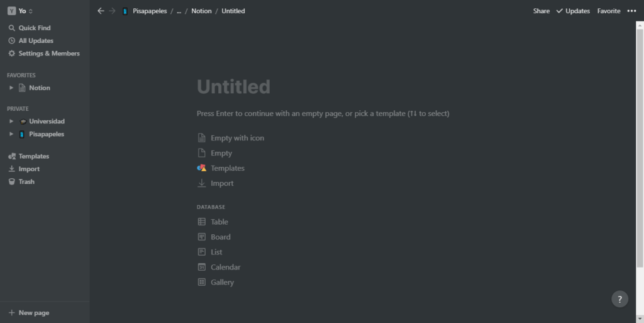Click the Untitled page title field

point(233,86)
